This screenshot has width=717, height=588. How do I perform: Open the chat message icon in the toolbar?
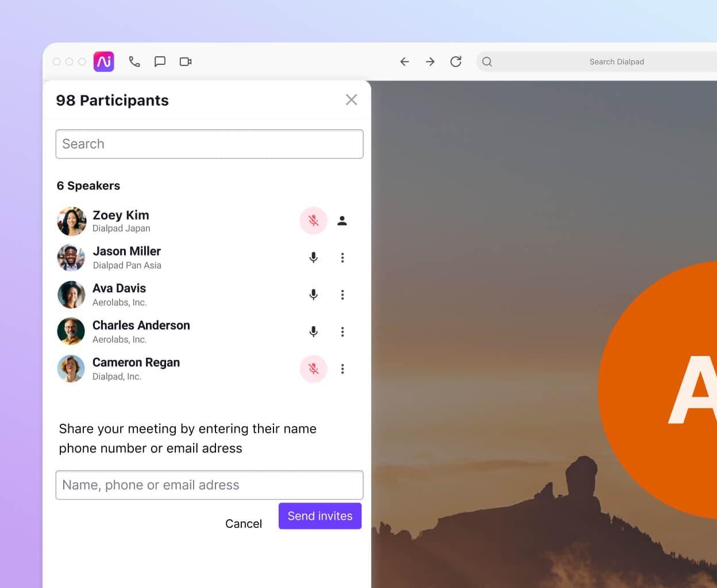click(x=160, y=61)
